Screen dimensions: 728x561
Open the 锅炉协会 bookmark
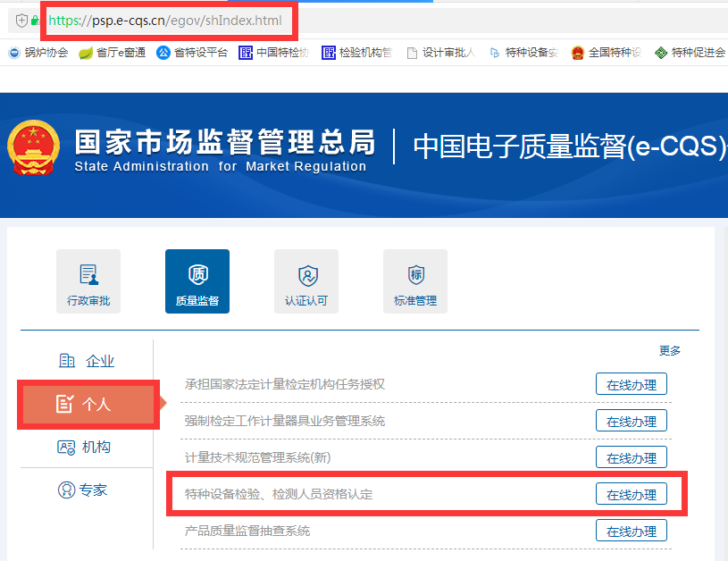point(38,53)
